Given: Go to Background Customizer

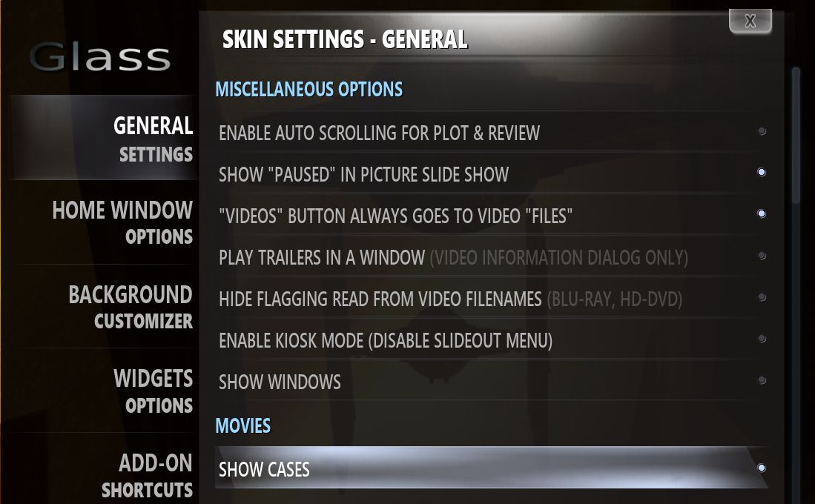Looking at the screenshot, I should pos(131,307).
